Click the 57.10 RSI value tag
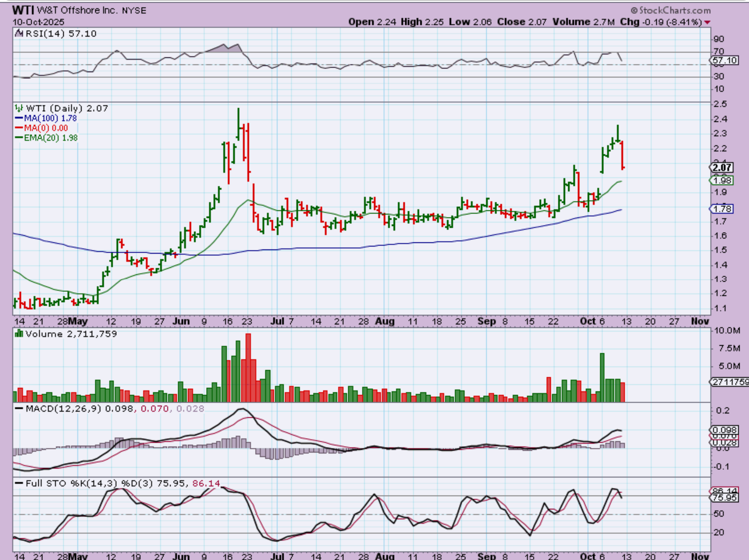749x560 pixels. [x=724, y=61]
